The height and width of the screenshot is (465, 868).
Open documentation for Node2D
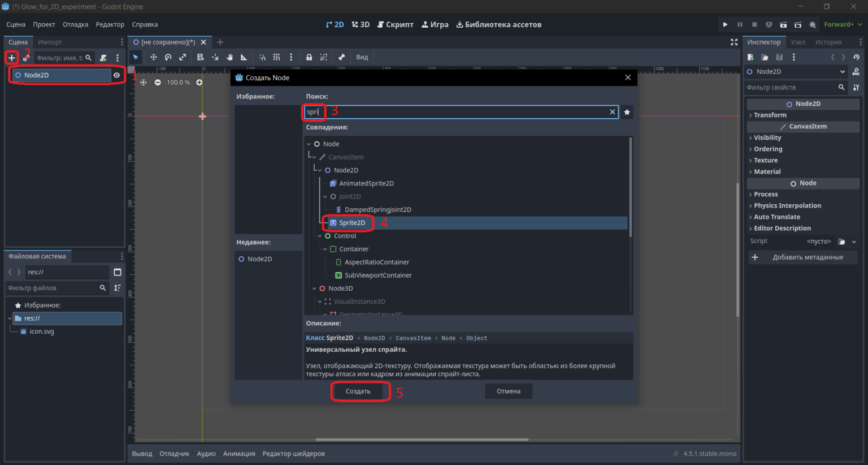point(856,72)
